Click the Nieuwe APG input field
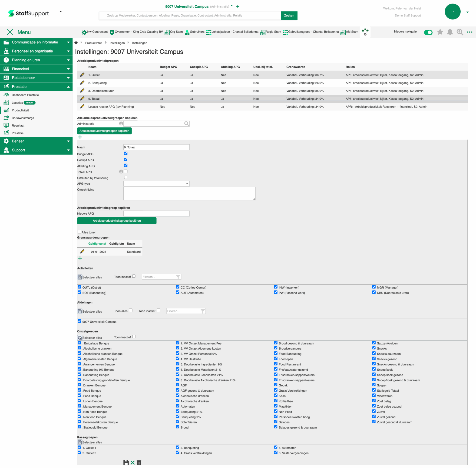476x468 pixels. 156,214
